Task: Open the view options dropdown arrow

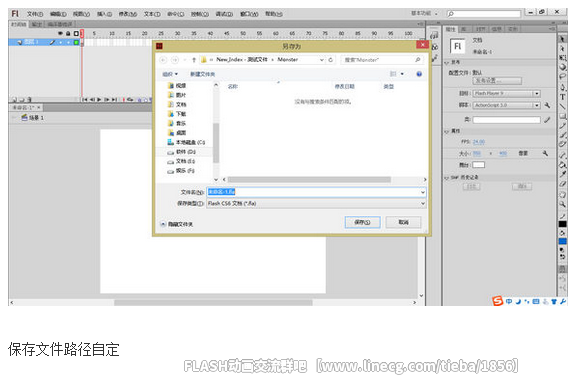Action: (x=402, y=74)
